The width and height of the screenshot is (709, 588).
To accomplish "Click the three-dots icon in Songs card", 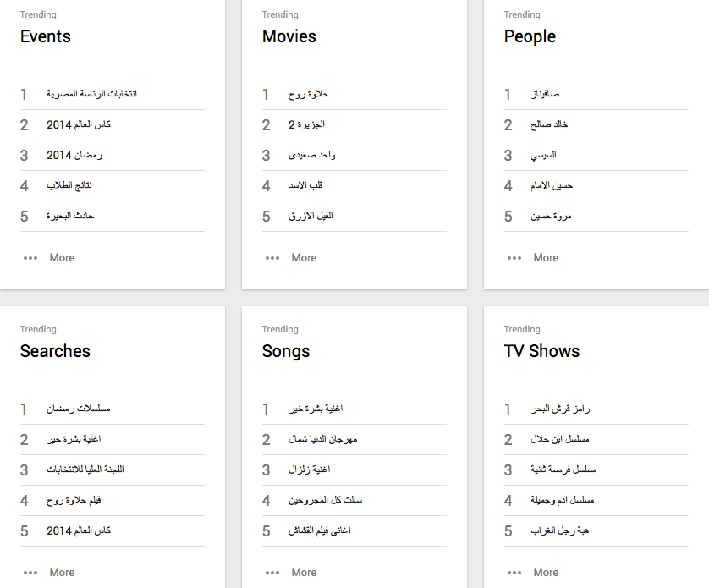I will [272, 573].
